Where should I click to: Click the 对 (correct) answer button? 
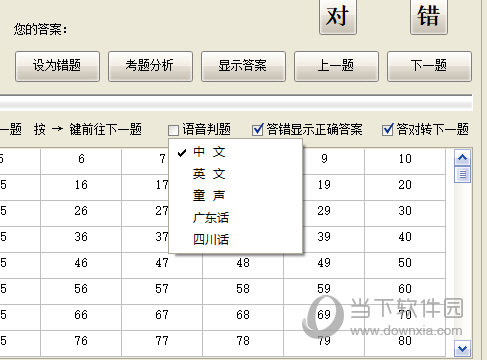338,16
